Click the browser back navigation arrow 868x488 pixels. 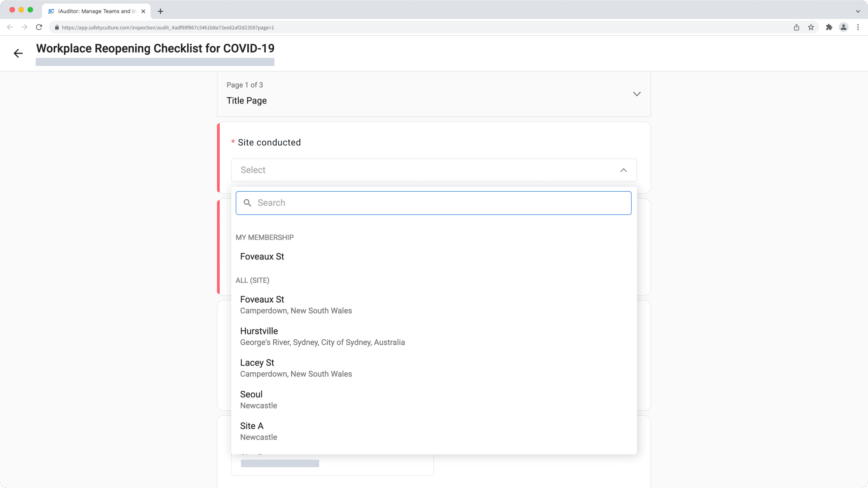pyautogui.click(x=10, y=27)
